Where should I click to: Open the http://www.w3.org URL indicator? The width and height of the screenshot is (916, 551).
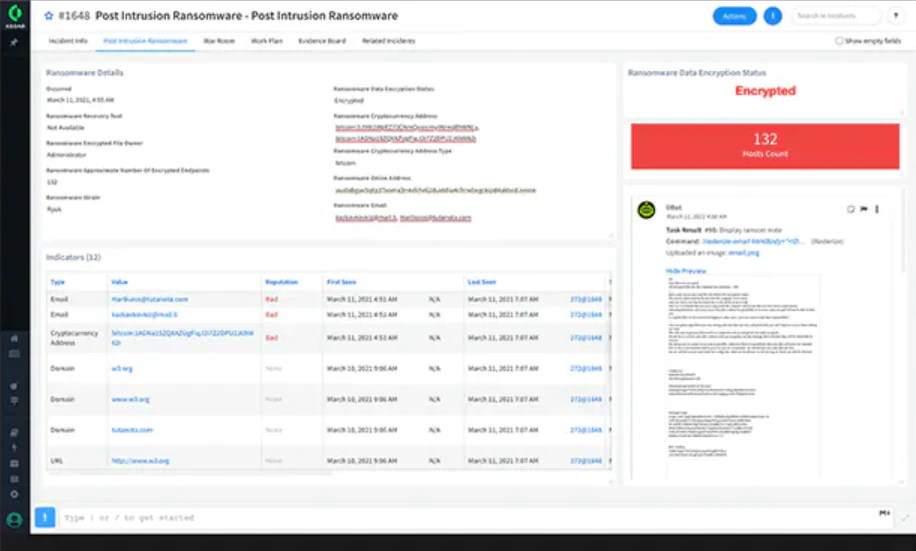[x=140, y=461]
